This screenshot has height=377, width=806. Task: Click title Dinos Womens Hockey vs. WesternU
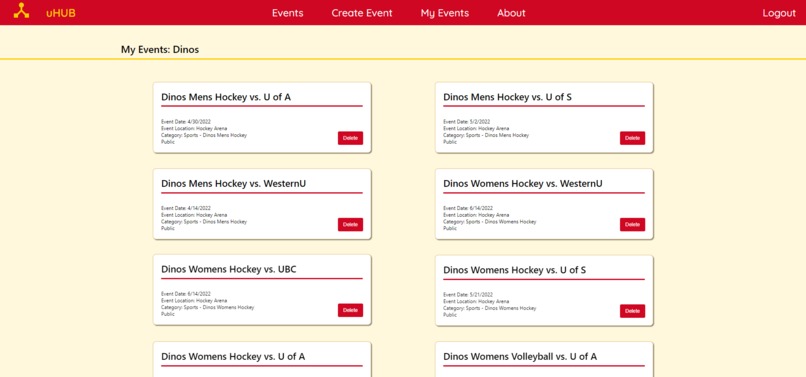pyautogui.click(x=523, y=184)
